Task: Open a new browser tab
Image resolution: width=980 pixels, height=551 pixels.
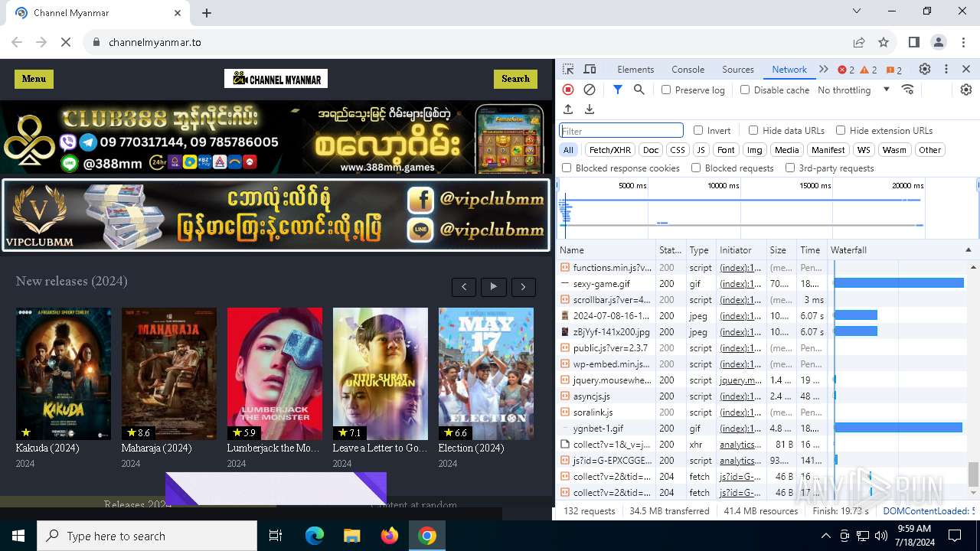Action: (207, 13)
